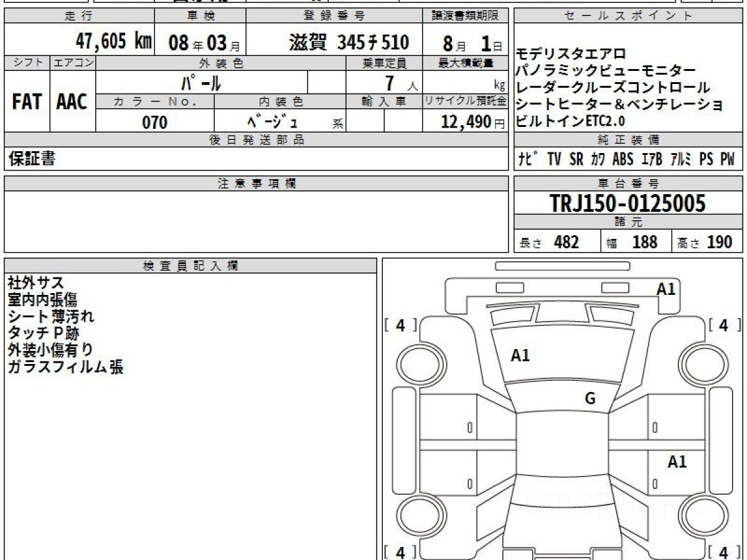The image size is (747, 560).
Task: Select sales point モデリスタエアロ
Action: (x=570, y=54)
